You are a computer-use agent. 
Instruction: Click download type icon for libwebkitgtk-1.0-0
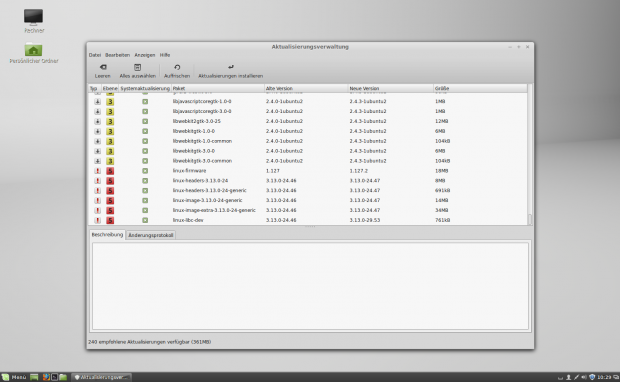tap(97, 131)
